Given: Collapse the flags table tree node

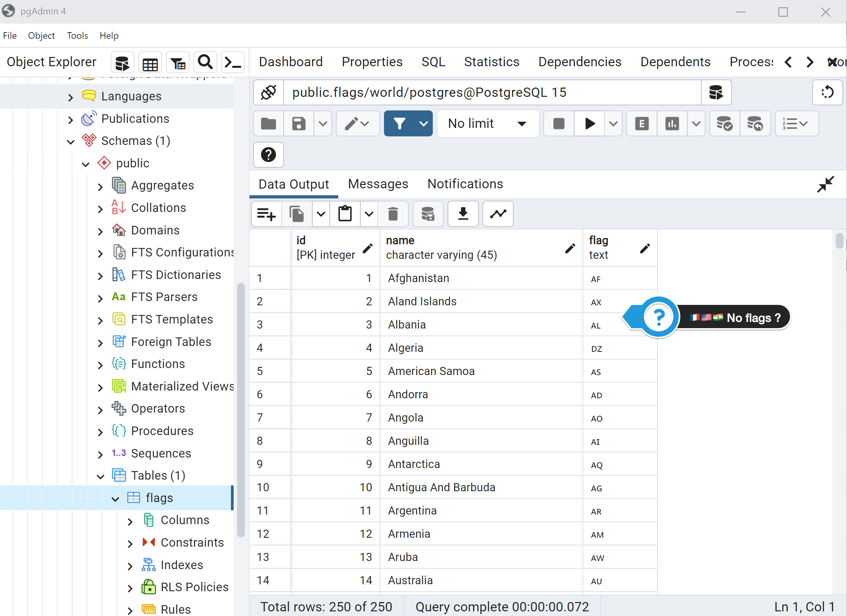Looking at the screenshot, I should click(115, 499).
